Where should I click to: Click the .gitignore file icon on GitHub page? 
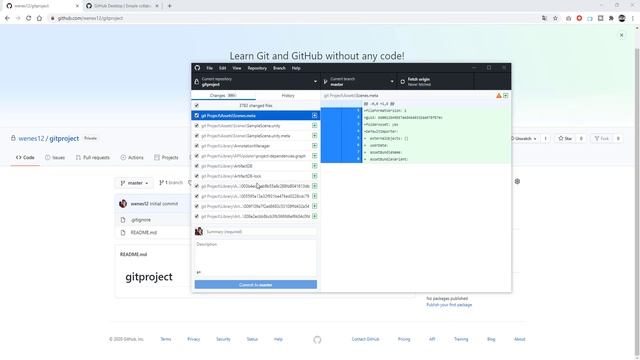123,220
